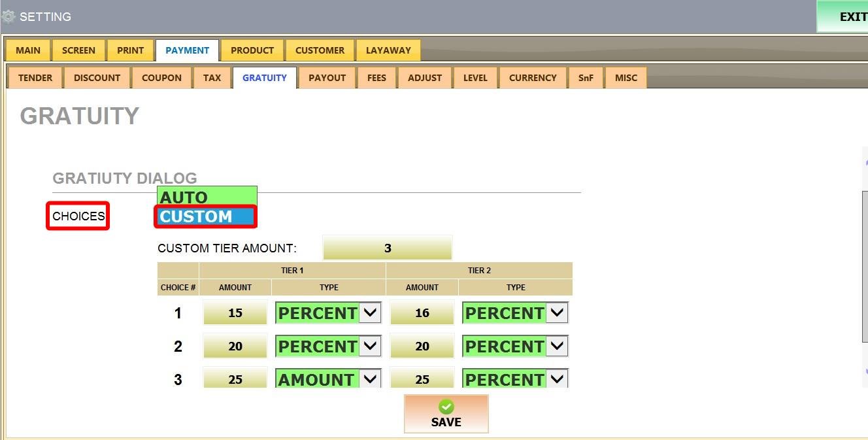This screenshot has width=868, height=440.
Task: Open Tier 1 type dropdown for choice 1
Action: pos(370,313)
